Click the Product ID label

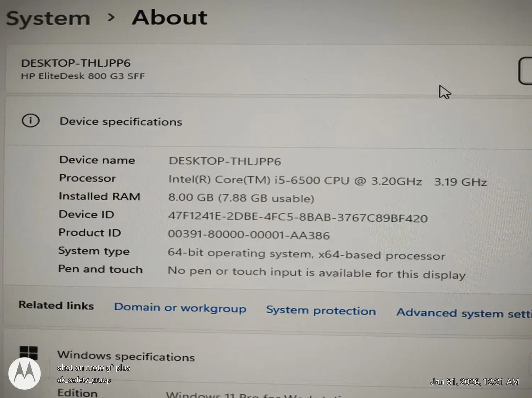click(x=90, y=232)
